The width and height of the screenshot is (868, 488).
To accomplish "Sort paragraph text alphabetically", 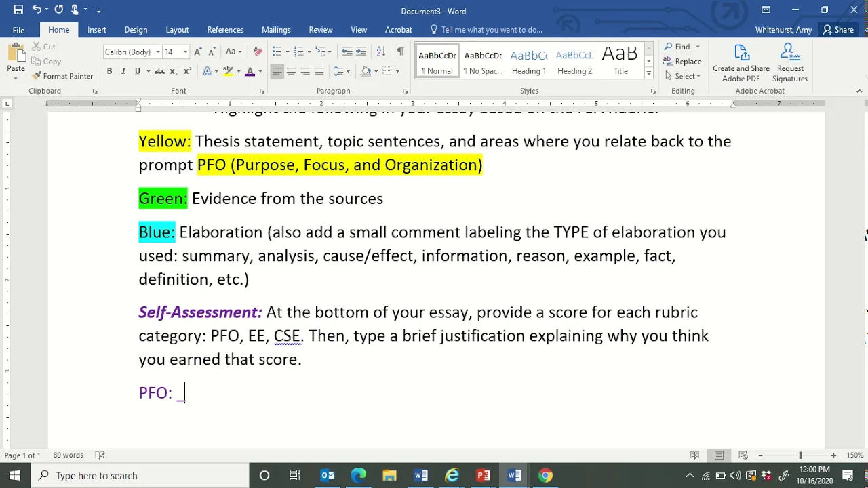I will click(x=381, y=52).
